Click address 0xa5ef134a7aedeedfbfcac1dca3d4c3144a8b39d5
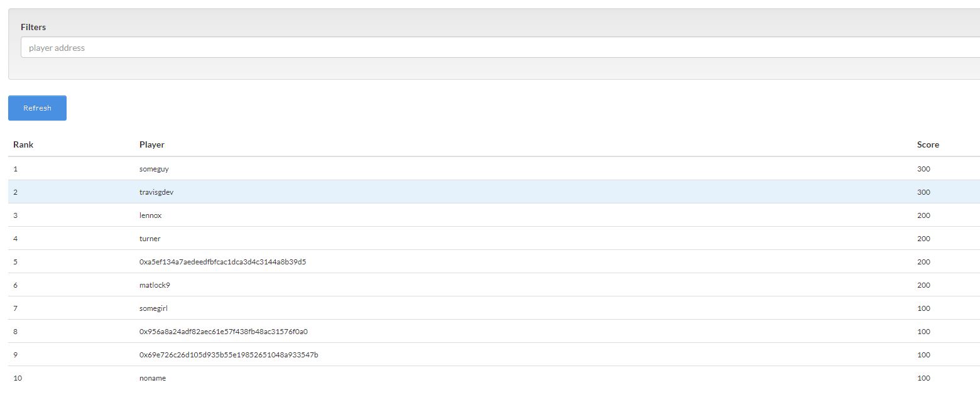This screenshot has width=980, height=412. [x=222, y=262]
